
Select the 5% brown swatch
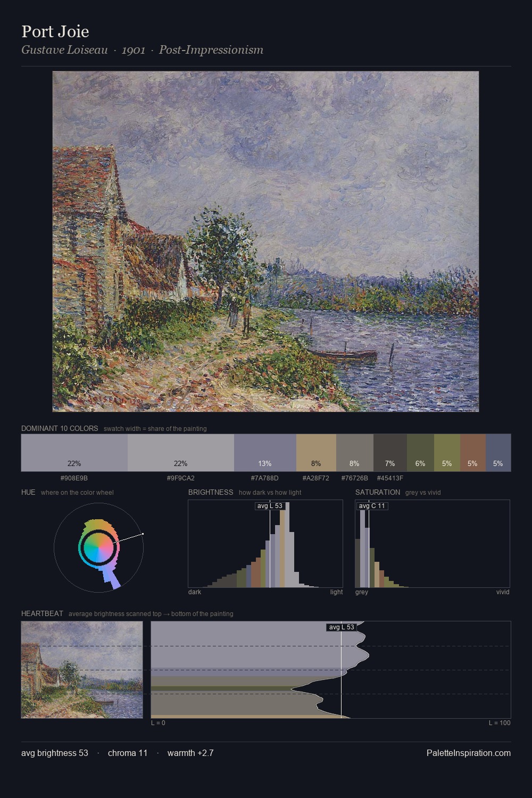pyautogui.click(x=472, y=453)
